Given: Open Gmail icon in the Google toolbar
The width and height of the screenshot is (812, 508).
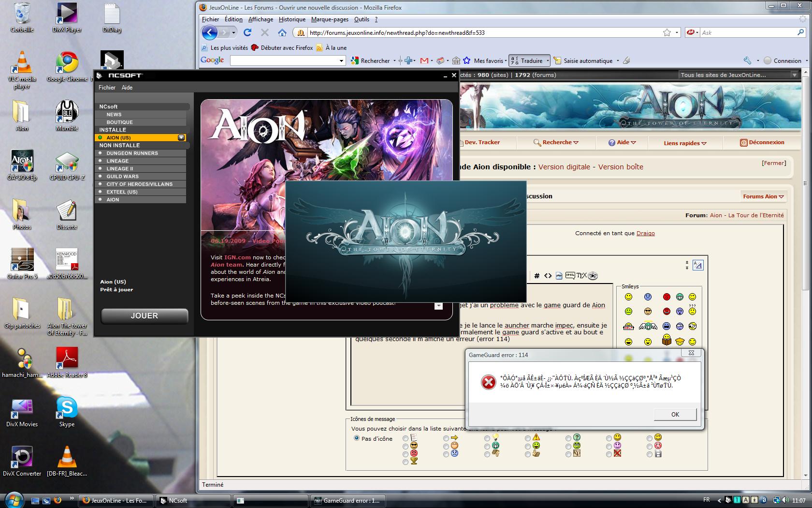Looking at the screenshot, I should (424, 60).
